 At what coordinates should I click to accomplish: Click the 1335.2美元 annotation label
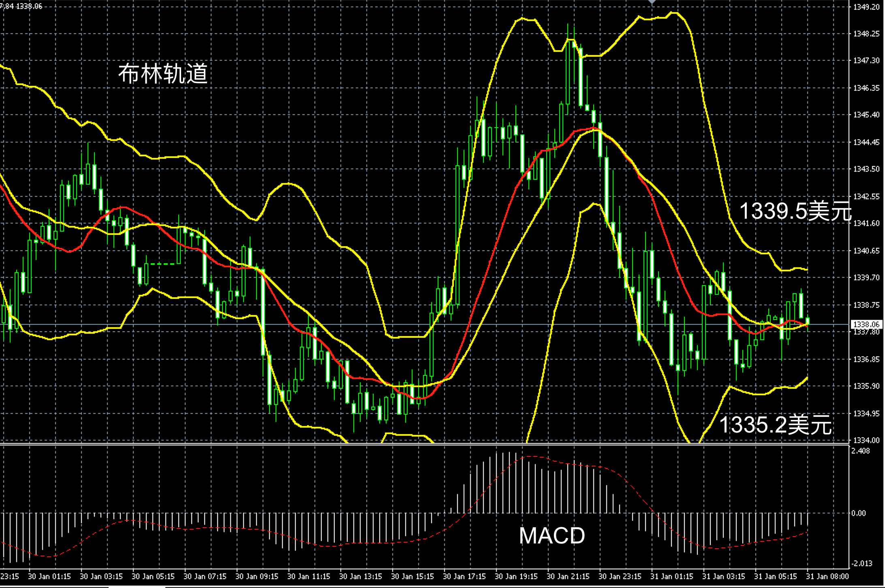(775, 425)
